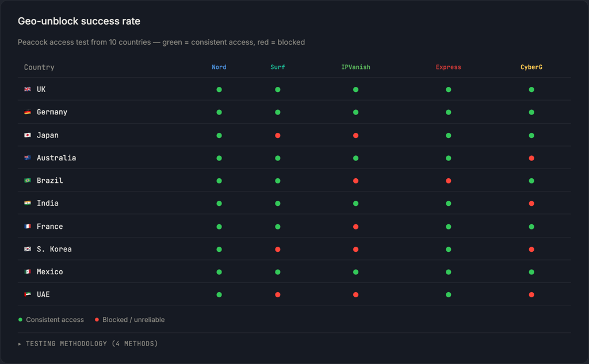Click the Nord column header

(x=219, y=67)
